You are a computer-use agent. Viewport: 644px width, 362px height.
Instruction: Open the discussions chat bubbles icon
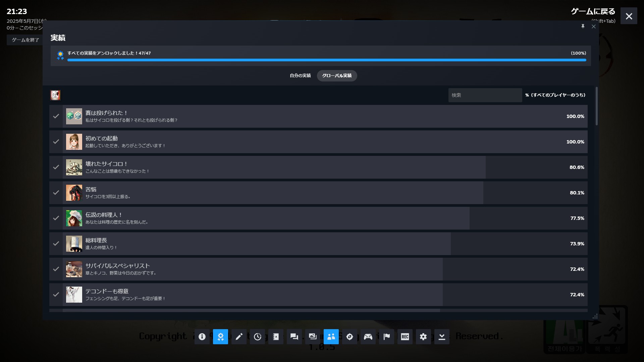pos(294,337)
